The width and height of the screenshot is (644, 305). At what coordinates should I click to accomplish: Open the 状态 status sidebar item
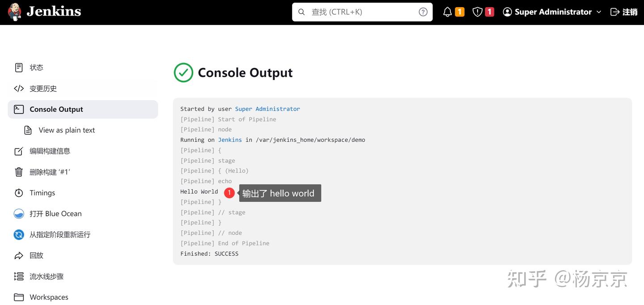(36, 68)
